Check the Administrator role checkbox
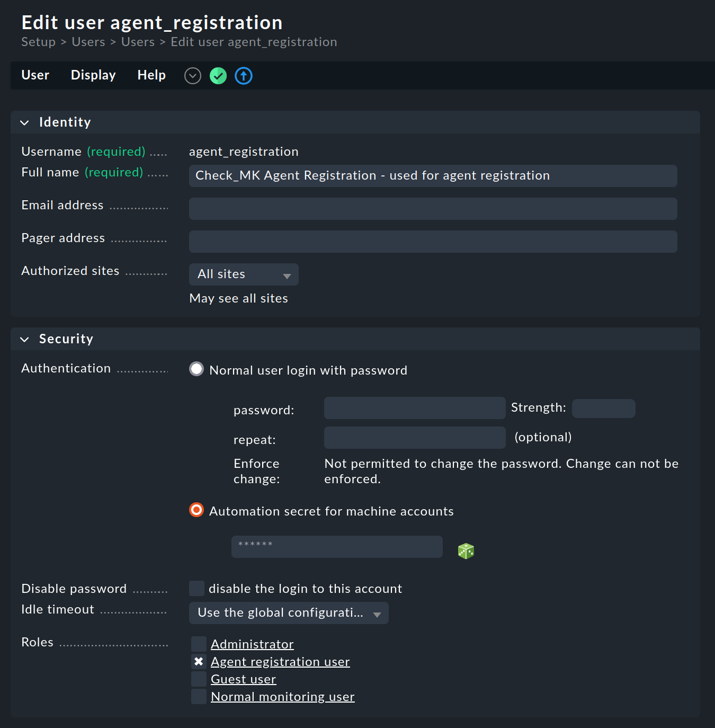The height and width of the screenshot is (728, 715). pyautogui.click(x=198, y=643)
